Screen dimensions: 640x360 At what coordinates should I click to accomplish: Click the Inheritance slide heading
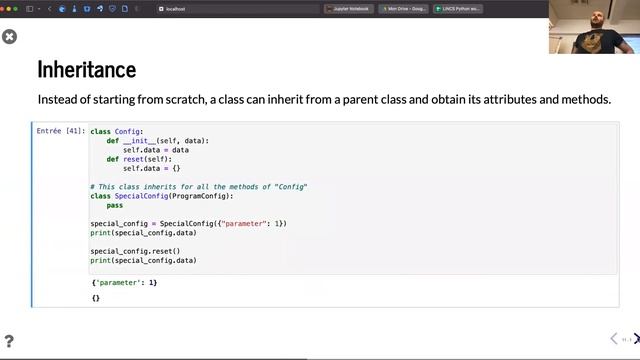click(x=87, y=69)
